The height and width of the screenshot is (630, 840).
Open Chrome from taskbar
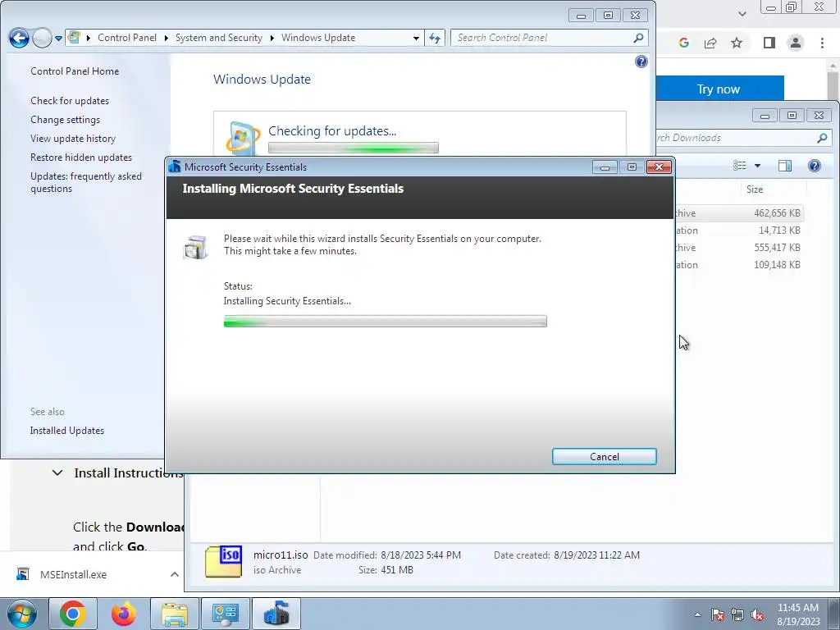point(73,614)
